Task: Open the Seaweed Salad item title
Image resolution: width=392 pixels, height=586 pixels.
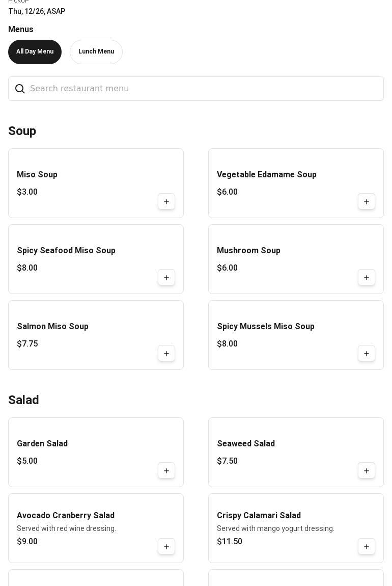Action: (246, 444)
